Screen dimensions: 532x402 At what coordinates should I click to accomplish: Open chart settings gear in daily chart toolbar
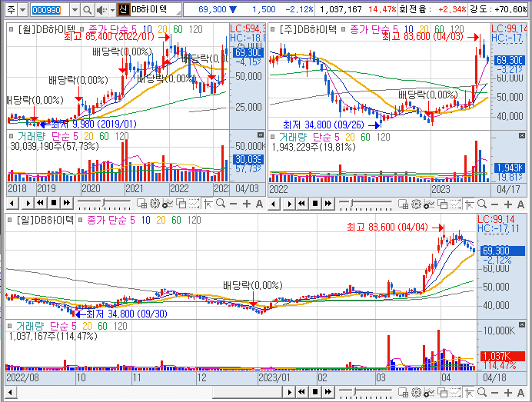coord(417,393)
